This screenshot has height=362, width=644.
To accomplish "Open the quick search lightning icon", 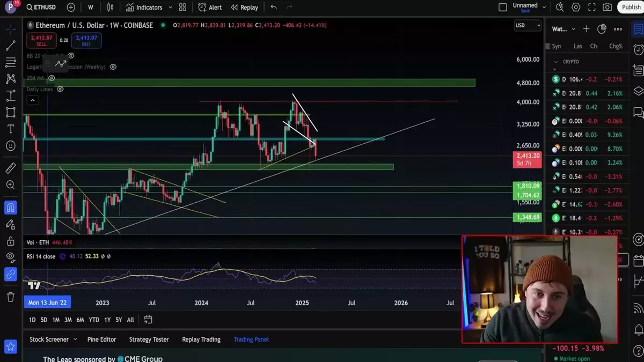I will (560, 8).
